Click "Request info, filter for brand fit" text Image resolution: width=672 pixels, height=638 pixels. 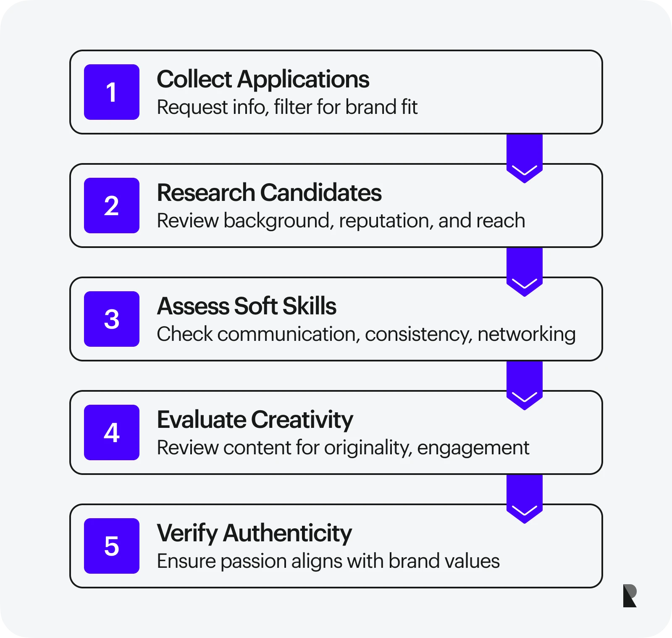click(287, 107)
